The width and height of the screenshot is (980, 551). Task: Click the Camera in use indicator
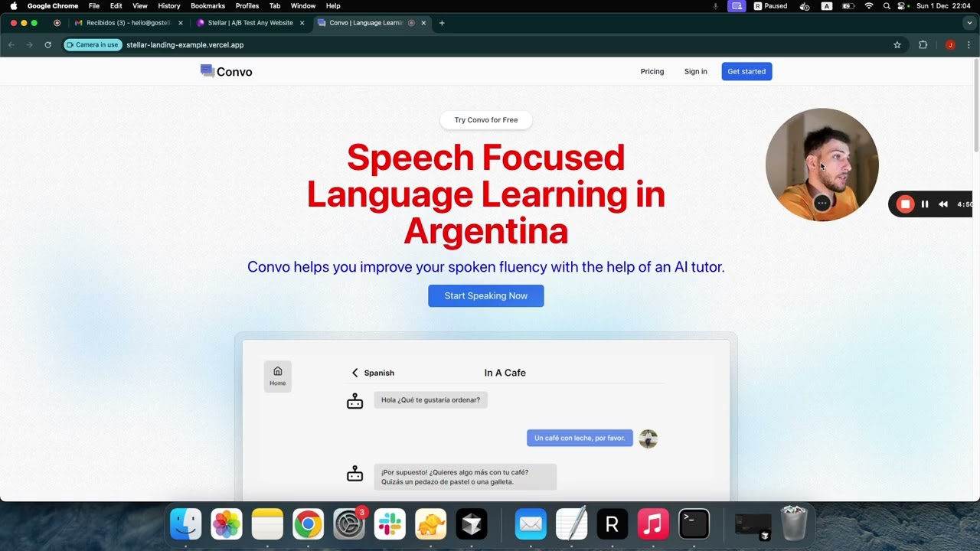(x=93, y=45)
